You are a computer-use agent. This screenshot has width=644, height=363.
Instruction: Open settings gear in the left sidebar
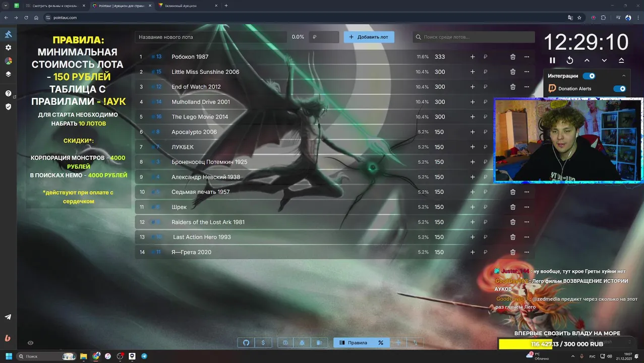[x=8, y=47]
